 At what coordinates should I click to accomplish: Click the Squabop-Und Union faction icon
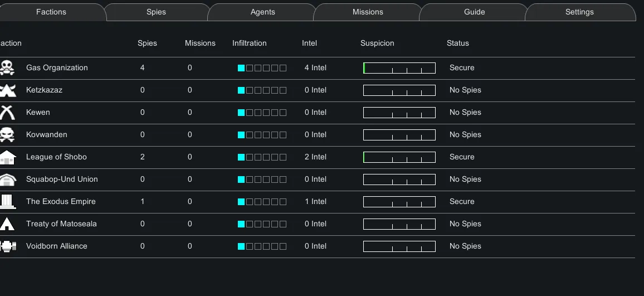(7, 179)
